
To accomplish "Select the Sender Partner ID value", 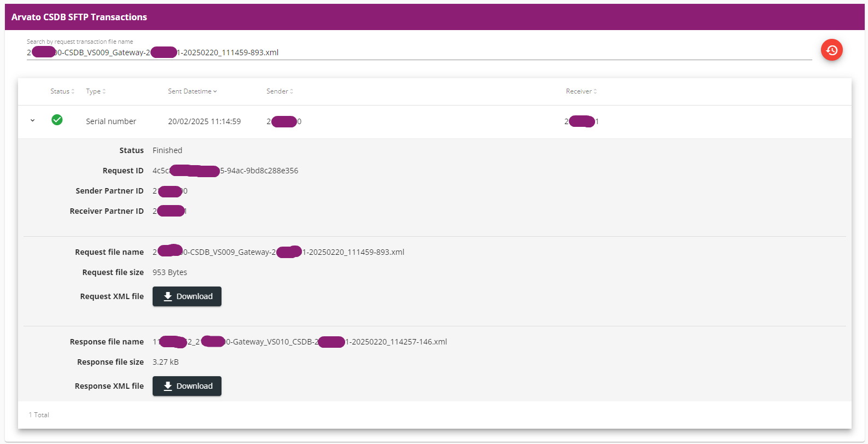I will (x=170, y=191).
